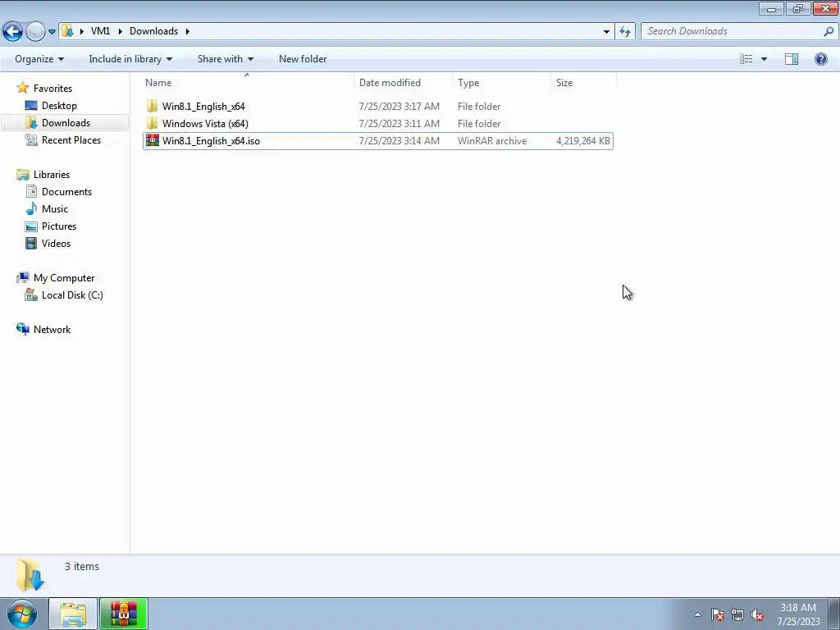Show hidden tray icons arrow
Screen dimensions: 840x630
click(x=697, y=614)
